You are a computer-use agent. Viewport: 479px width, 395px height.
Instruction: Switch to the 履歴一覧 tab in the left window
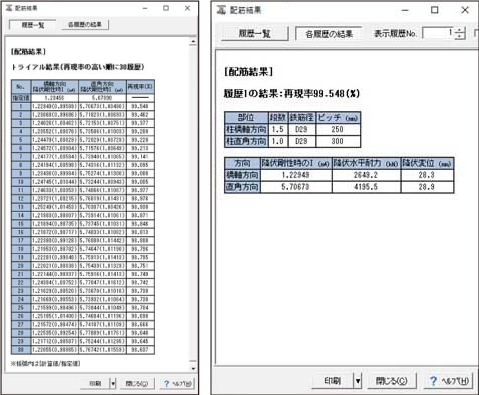point(33,25)
